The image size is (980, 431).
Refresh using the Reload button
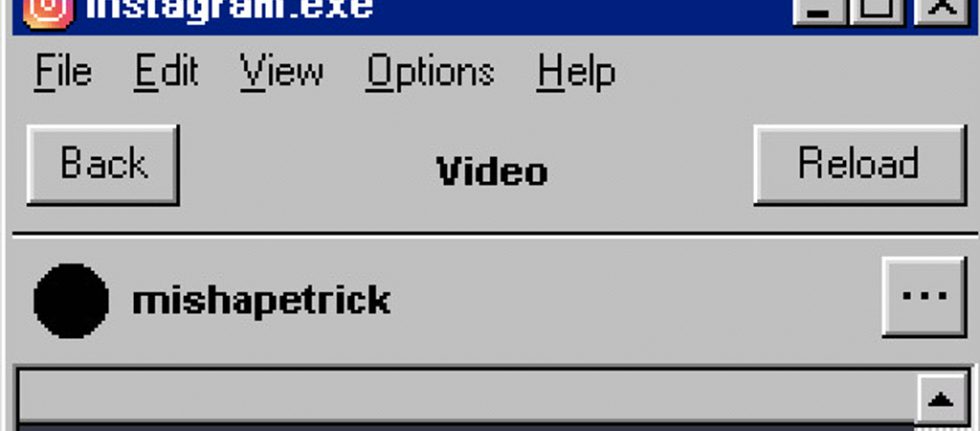(x=860, y=165)
